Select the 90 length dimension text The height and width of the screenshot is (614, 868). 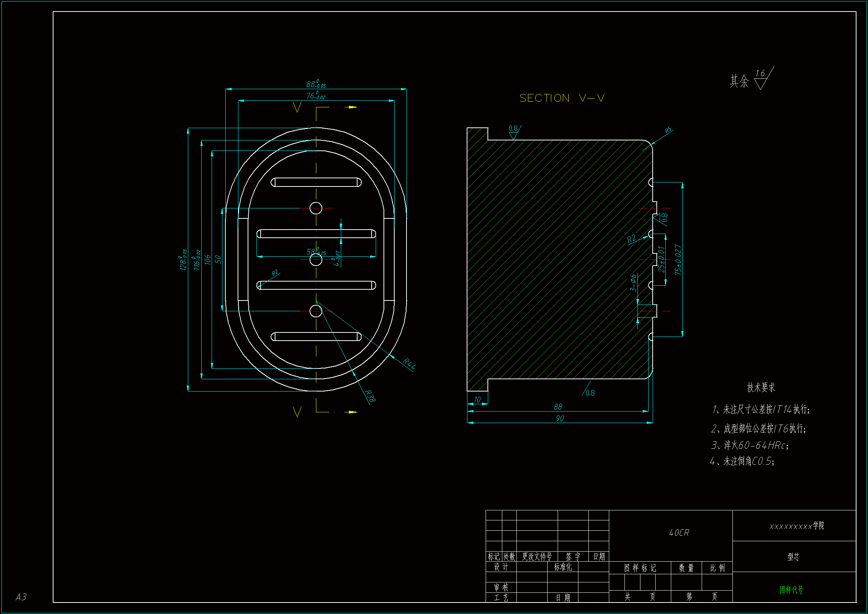(x=559, y=418)
